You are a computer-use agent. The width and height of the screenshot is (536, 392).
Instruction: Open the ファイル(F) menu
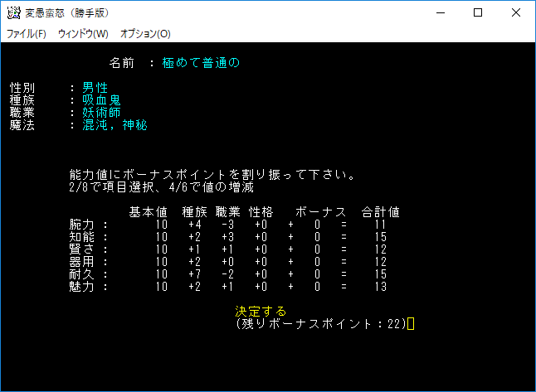[27, 34]
